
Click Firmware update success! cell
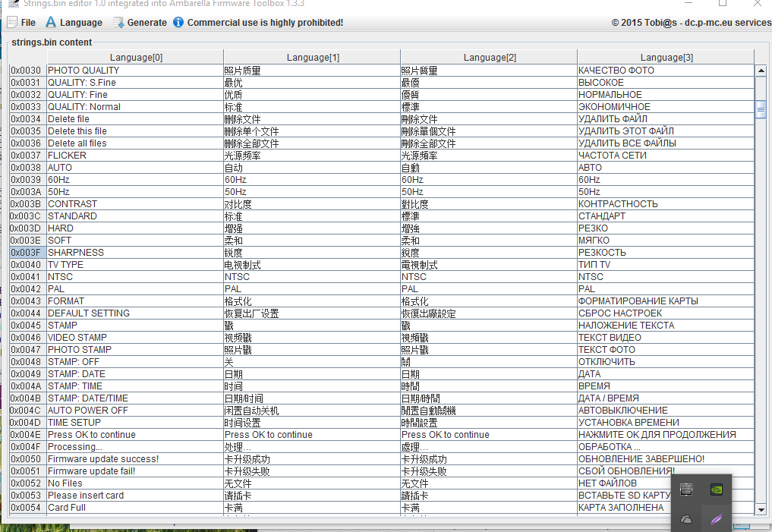pos(134,459)
